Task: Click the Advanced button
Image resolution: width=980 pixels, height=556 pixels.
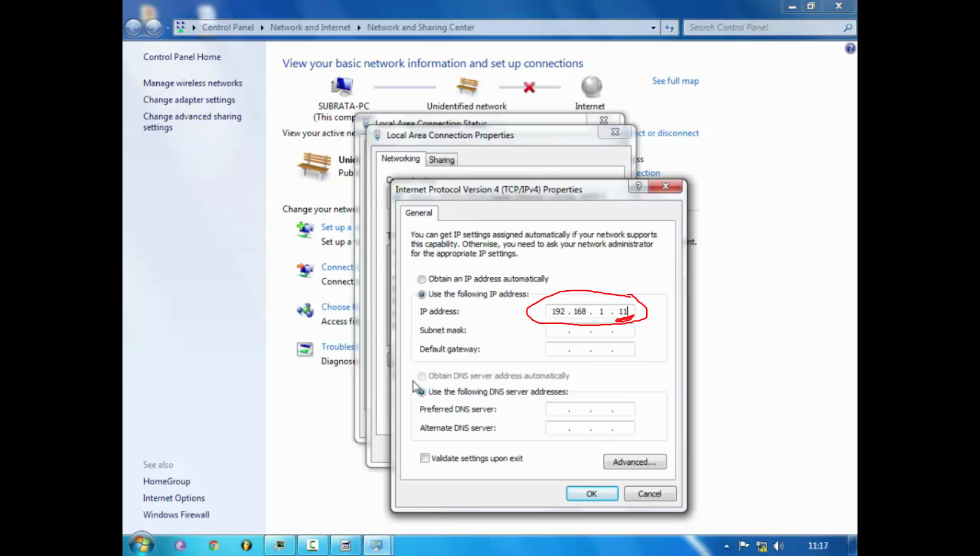Action: [x=635, y=462]
